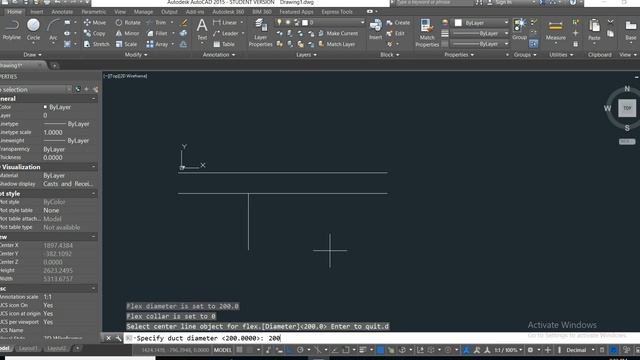640x360 pixels.
Task: Activate the Stretch tool
Action: point(96,44)
